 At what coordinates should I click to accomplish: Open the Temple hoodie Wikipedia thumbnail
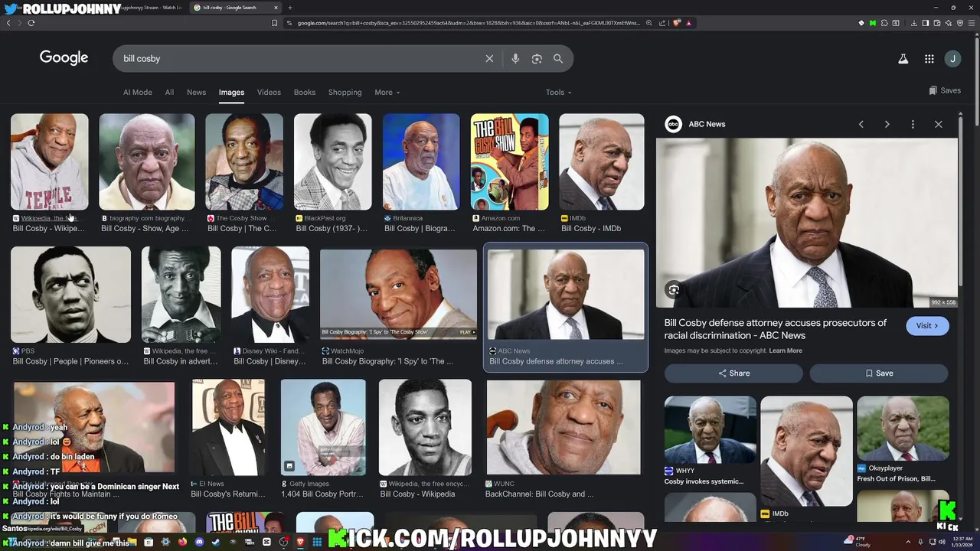[x=49, y=162]
